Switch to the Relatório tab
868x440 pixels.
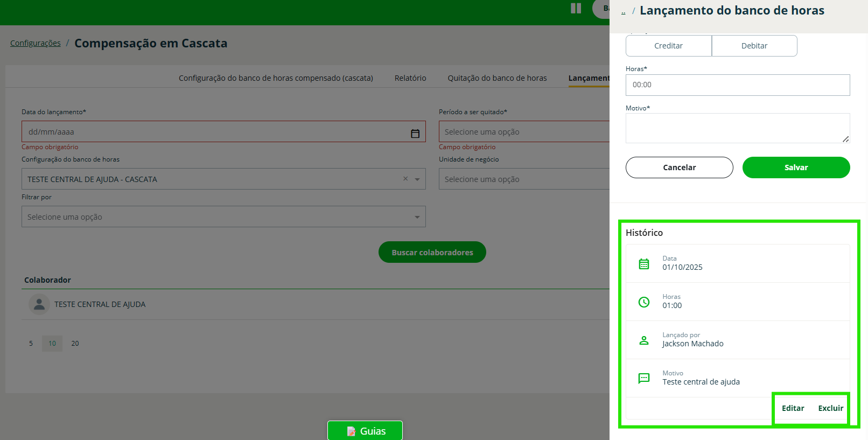coord(410,78)
